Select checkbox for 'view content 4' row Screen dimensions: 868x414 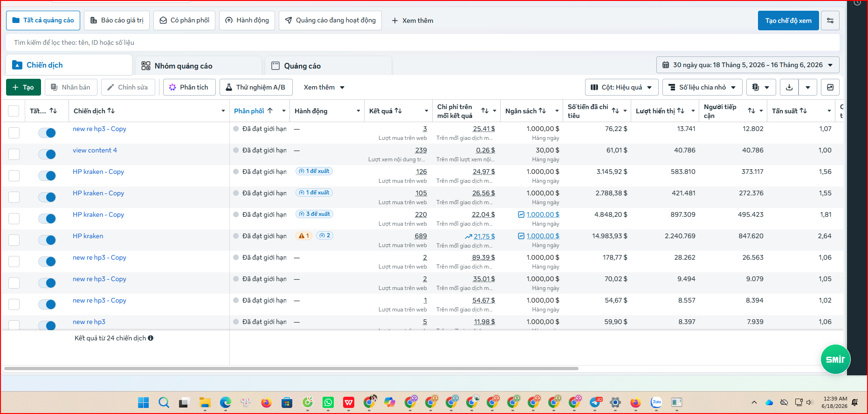[x=14, y=154]
